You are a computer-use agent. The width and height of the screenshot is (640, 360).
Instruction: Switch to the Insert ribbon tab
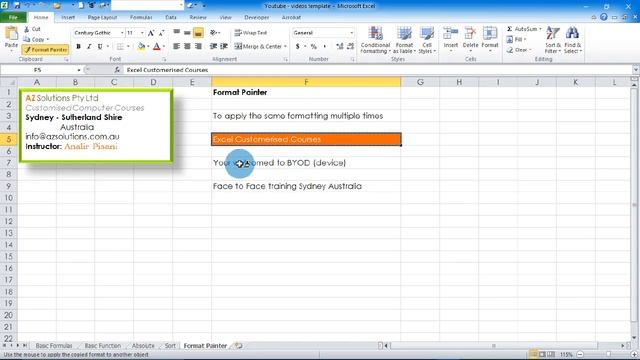pyautogui.click(x=68, y=18)
